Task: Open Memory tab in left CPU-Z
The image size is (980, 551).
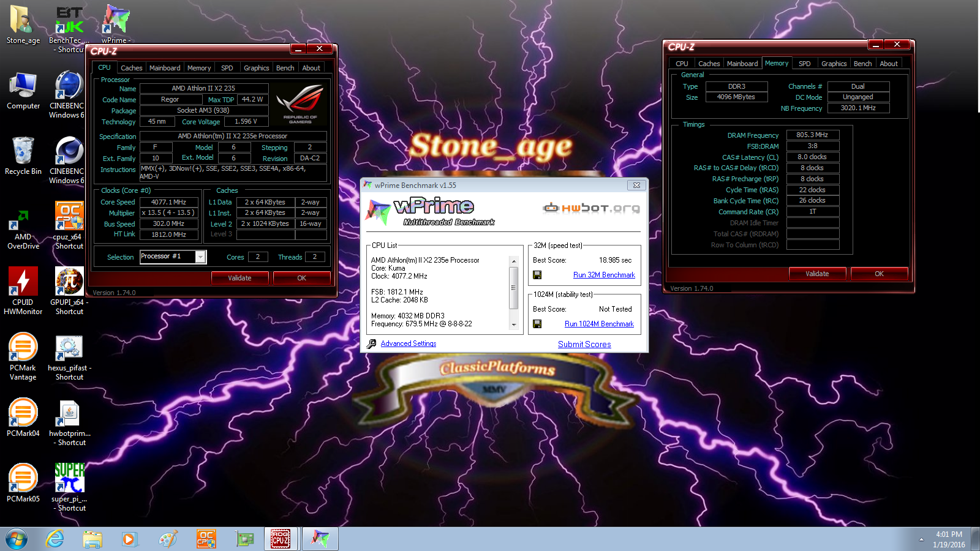Action: pyautogui.click(x=199, y=68)
